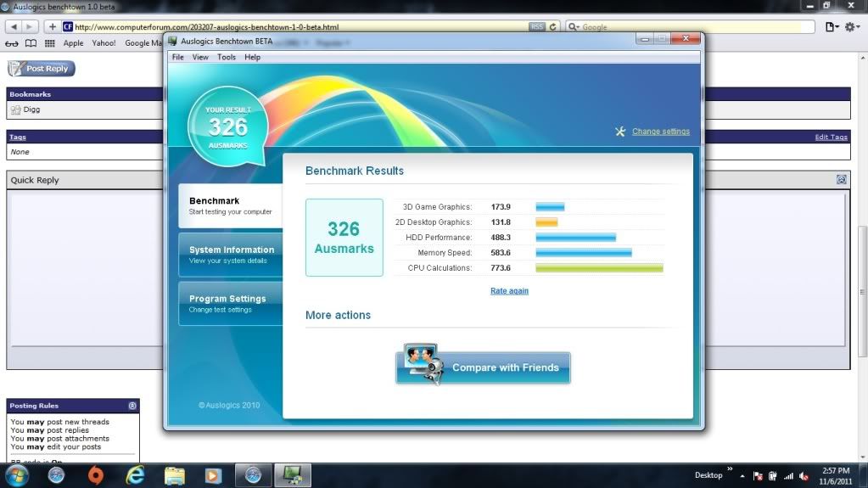Click the browser reload icon
The height and width of the screenshot is (488, 868).
[x=553, y=26]
